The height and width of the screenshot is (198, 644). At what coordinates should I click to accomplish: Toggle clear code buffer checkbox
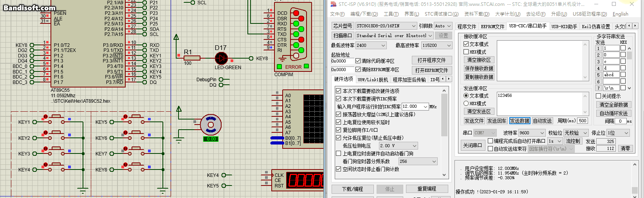point(358,61)
